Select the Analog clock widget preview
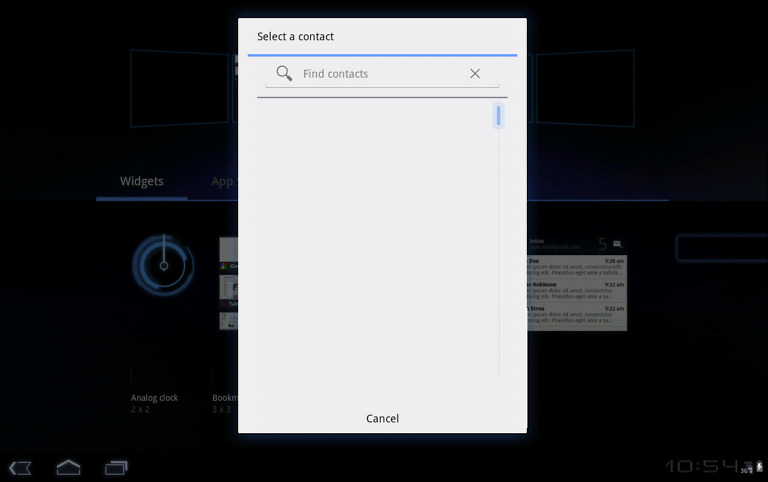This screenshot has height=482, width=768. (x=162, y=266)
